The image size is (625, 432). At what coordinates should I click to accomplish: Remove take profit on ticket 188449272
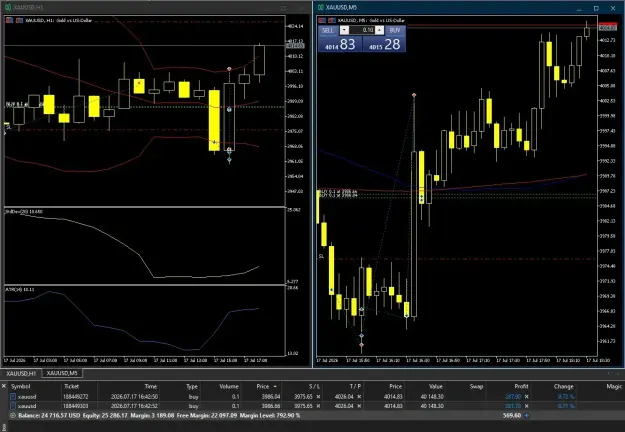pyautogui.click(x=359, y=397)
